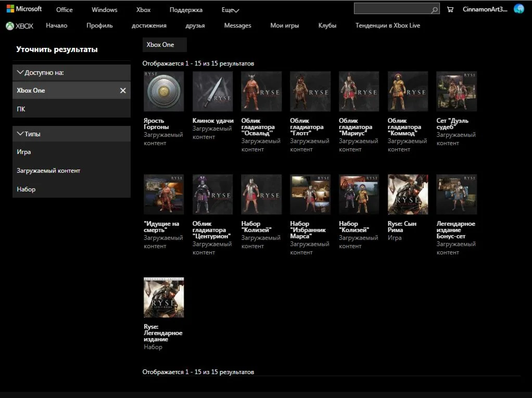
Task: Remove the Xbox One filter with X
Action: pos(123,91)
